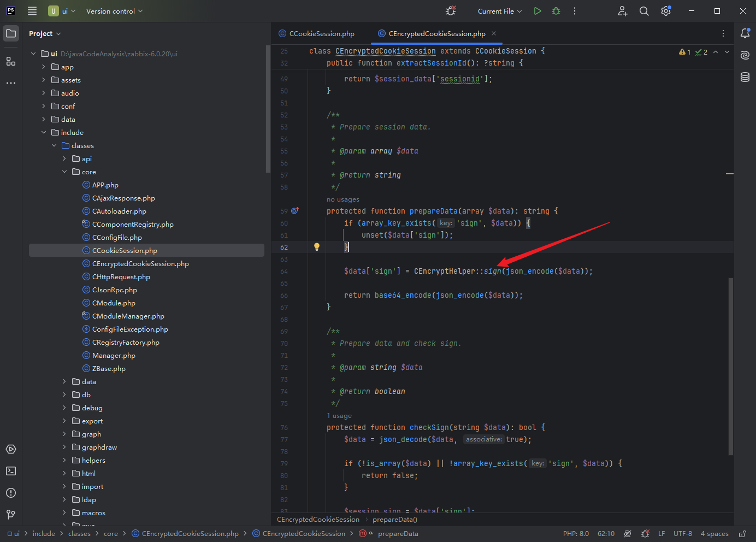Click the warnings indicator in the editor
756x542 pixels.
[x=685, y=52]
